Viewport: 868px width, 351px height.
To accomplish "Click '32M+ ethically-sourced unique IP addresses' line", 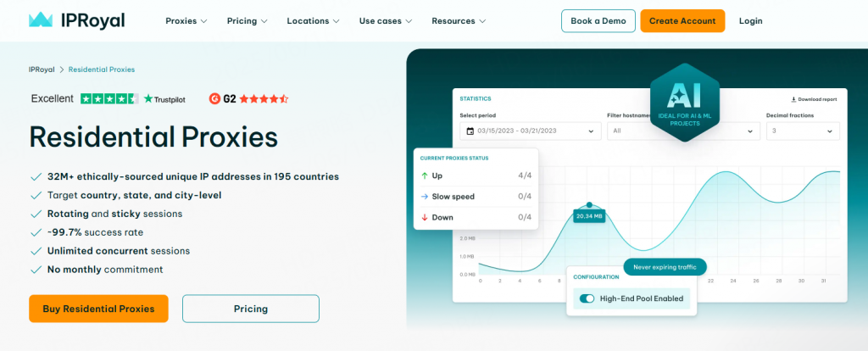I will pos(193,177).
